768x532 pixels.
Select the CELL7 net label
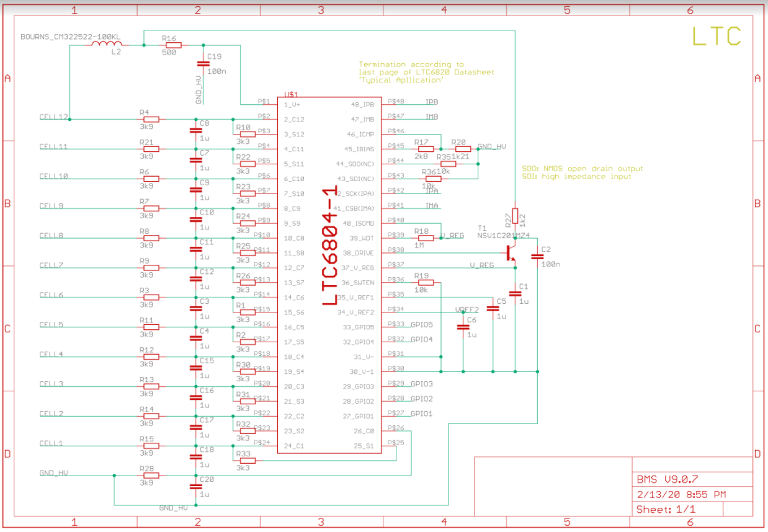[51, 265]
